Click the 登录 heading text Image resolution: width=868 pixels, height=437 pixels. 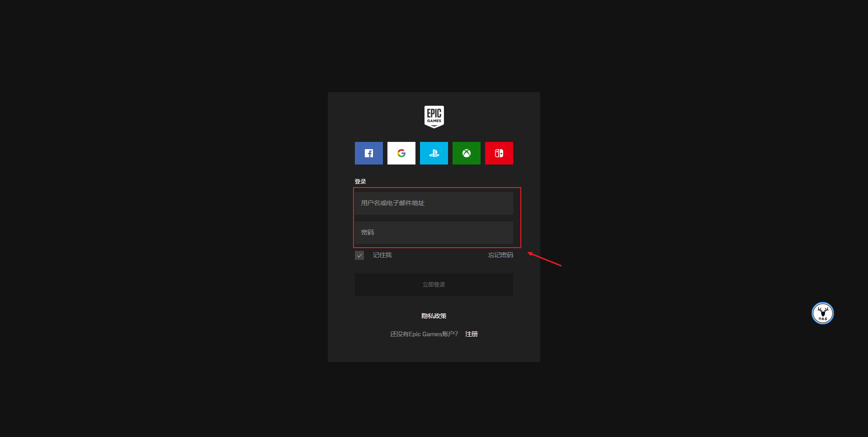360,182
